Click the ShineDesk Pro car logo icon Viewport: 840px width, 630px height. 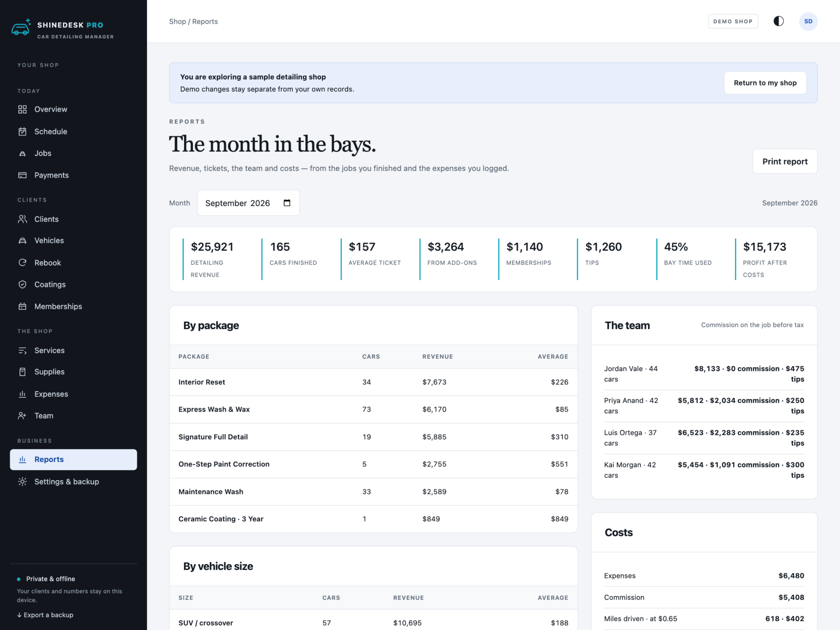click(x=21, y=27)
